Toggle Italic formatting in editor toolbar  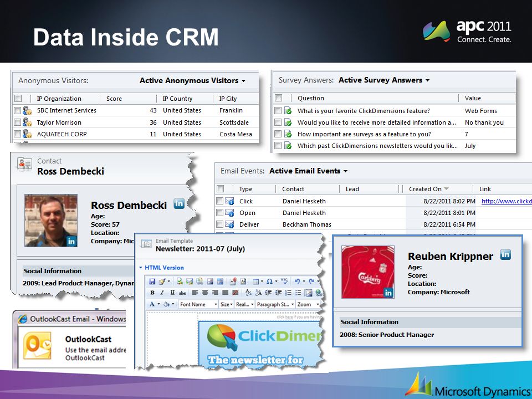[162, 293]
